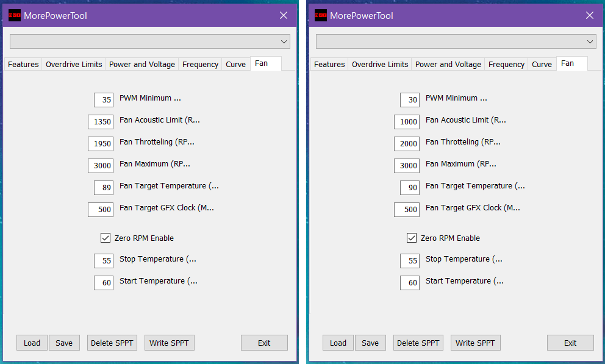Click the Fan Target Temperature field showing 90
605x364 pixels.
[x=410, y=188]
